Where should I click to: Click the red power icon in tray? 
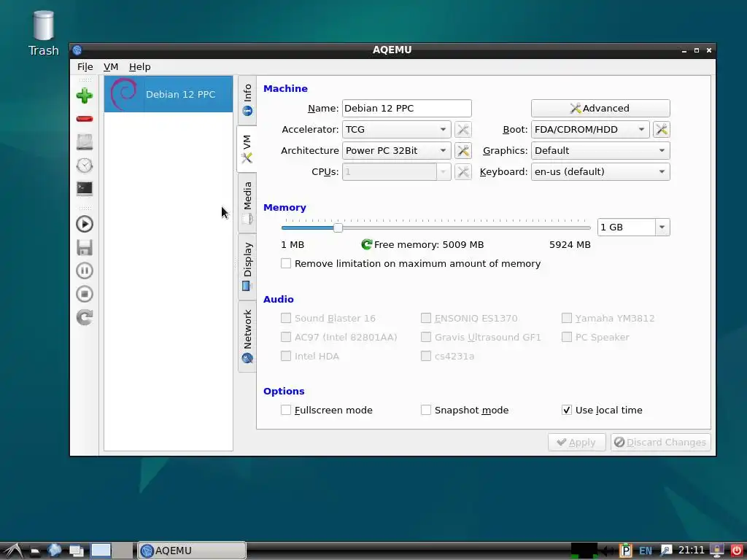[737, 551]
